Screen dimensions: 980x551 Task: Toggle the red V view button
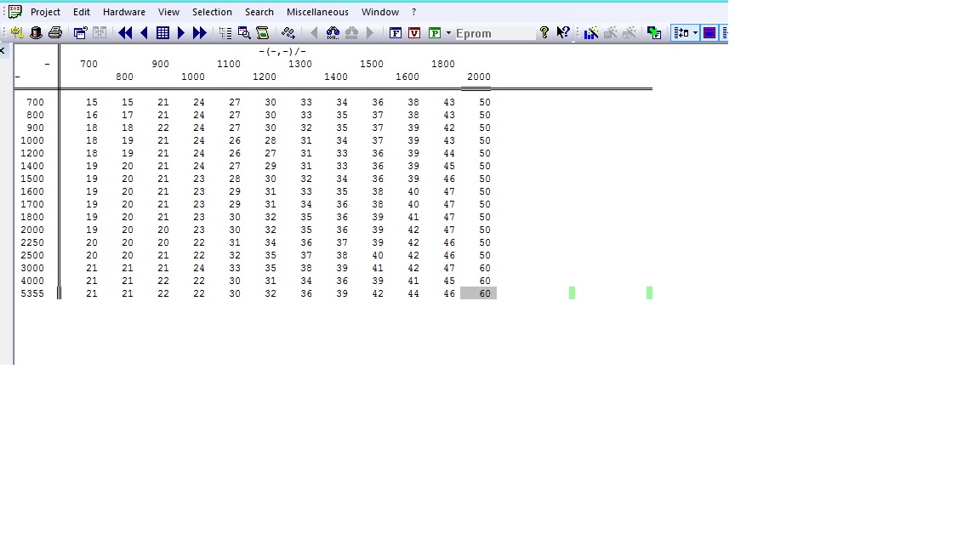coord(414,33)
